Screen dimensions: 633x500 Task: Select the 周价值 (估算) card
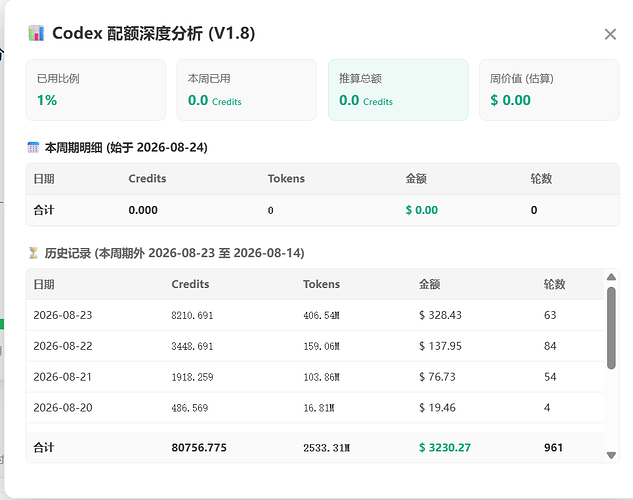[549, 90]
